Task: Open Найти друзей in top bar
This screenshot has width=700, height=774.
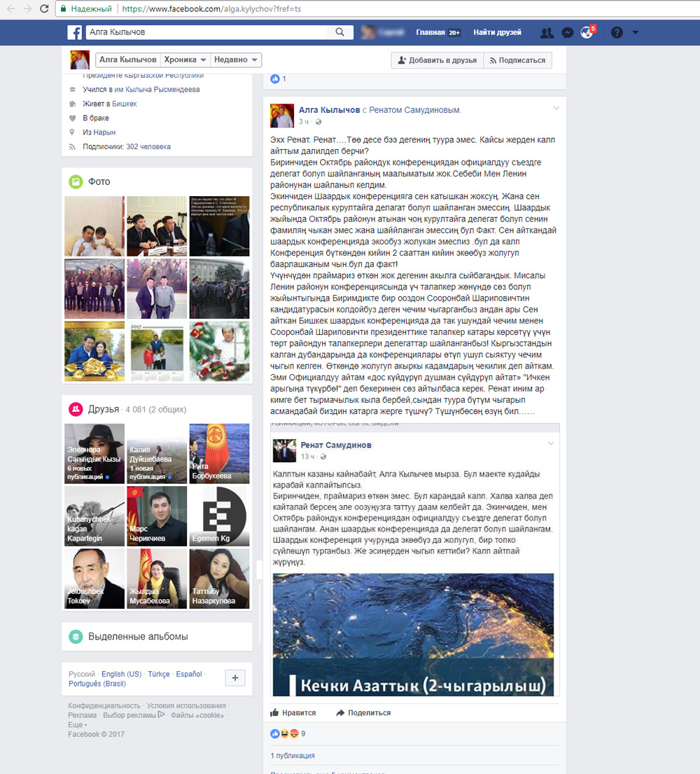Action: pyautogui.click(x=497, y=32)
